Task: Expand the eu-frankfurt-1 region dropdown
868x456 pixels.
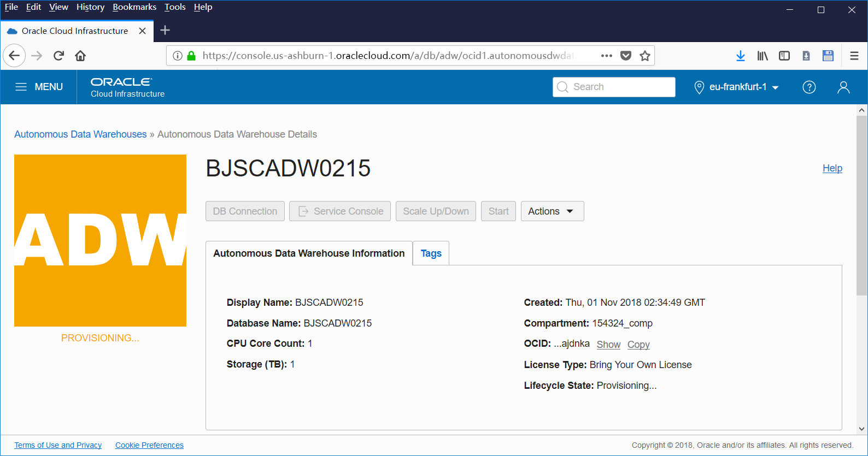Action: coord(736,87)
